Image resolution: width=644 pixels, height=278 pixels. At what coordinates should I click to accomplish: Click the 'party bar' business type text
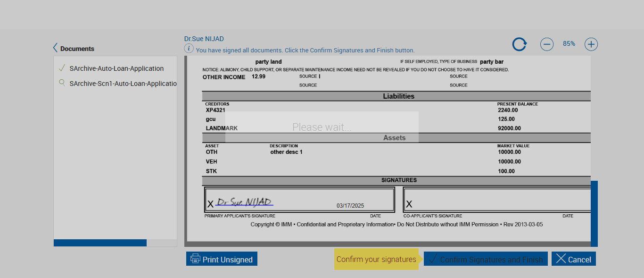coord(492,62)
